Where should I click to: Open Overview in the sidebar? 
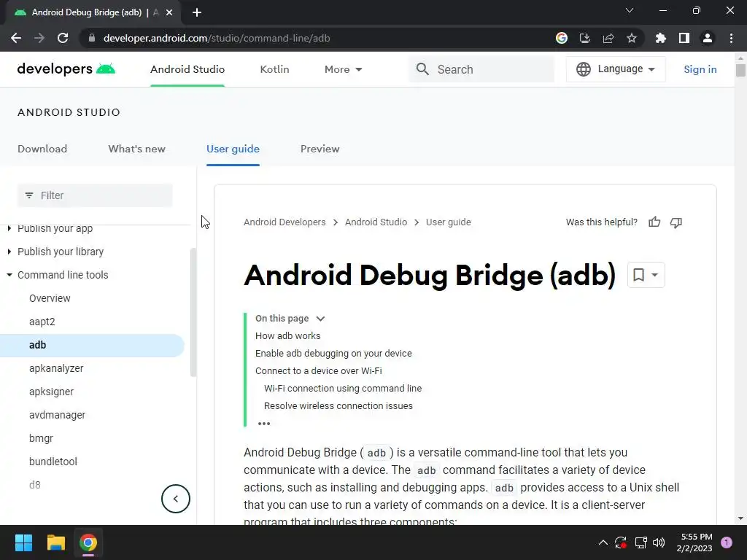click(50, 298)
